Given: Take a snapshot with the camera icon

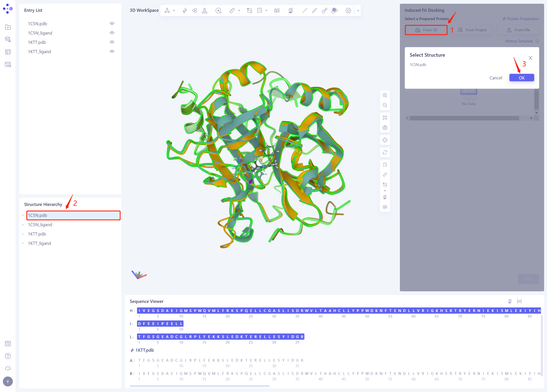Looking at the screenshot, I should 385,128.
